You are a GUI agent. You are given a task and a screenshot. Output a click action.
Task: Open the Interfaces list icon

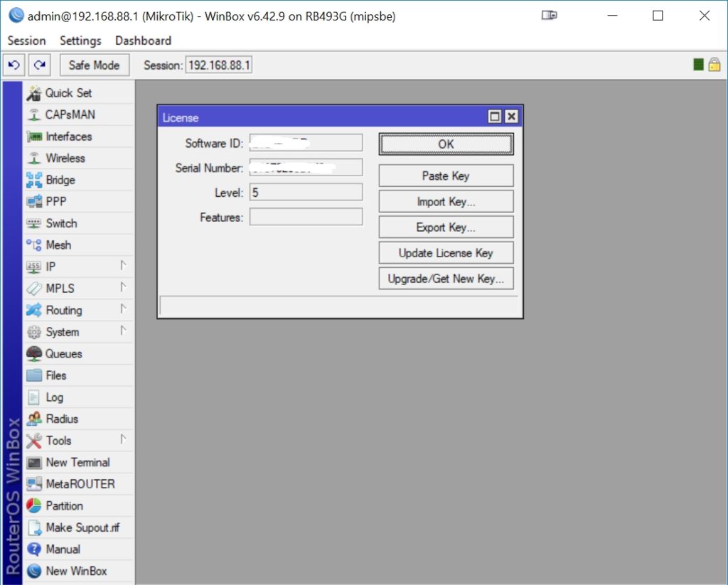click(x=34, y=136)
